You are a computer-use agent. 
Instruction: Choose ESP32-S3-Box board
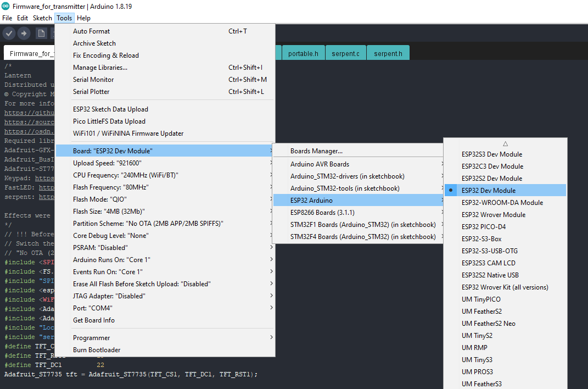pyautogui.click(x=505, y=238)
